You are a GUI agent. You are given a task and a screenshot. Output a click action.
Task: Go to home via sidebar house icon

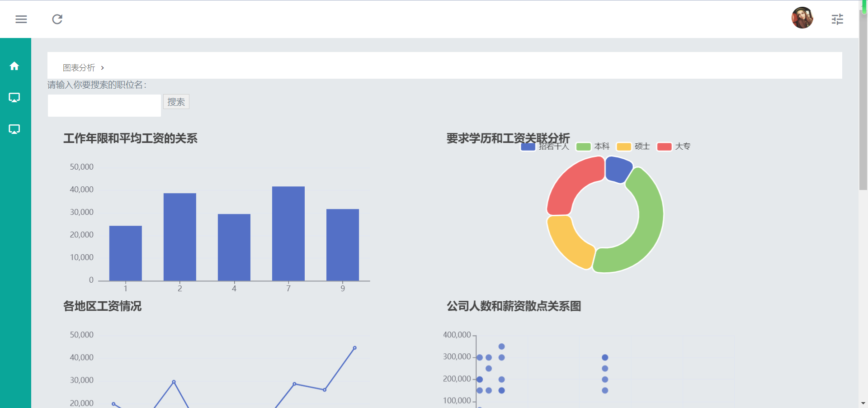pyautogui.click(x=14, y=66)
